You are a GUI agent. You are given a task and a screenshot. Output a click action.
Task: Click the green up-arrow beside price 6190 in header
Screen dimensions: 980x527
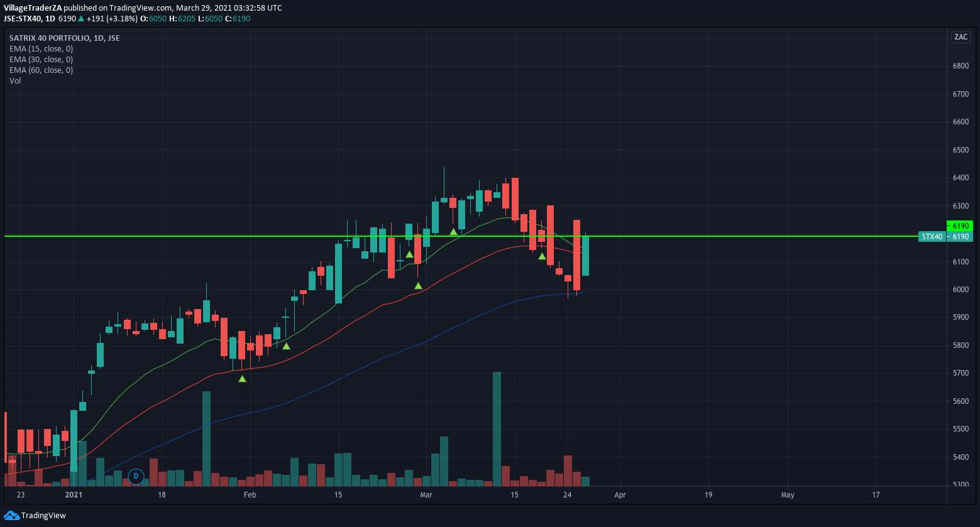(80, 19)
